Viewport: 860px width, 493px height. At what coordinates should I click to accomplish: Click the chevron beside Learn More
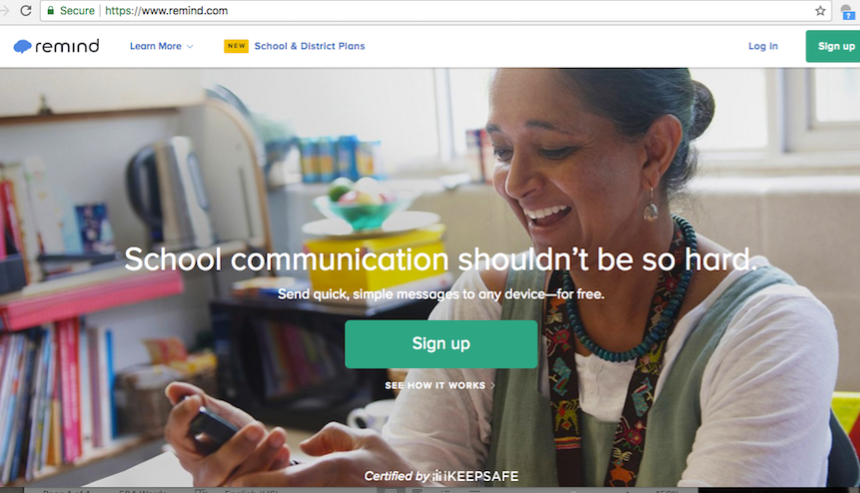(190, 47)
